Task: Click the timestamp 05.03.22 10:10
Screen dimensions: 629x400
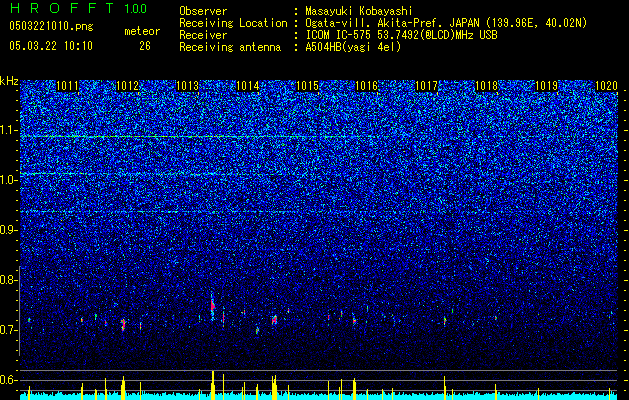Action: click(x=51, y=46)
